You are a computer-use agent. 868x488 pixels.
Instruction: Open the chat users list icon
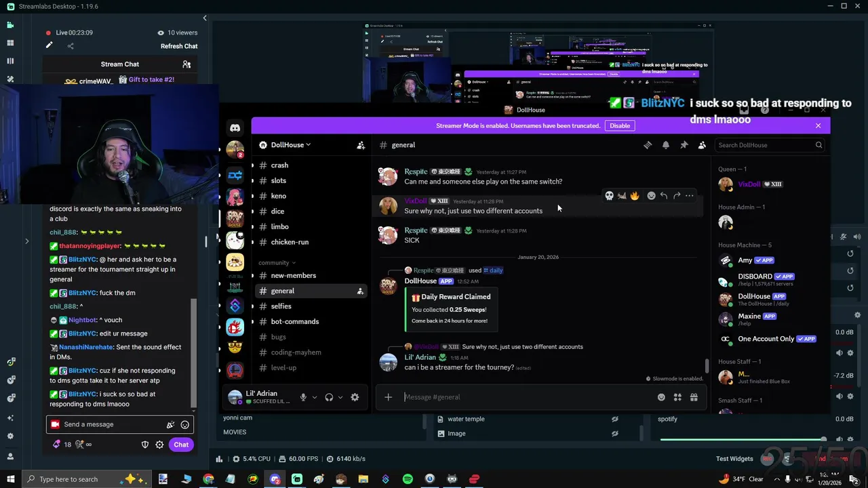pyautogui.click(x=186, y=64)
